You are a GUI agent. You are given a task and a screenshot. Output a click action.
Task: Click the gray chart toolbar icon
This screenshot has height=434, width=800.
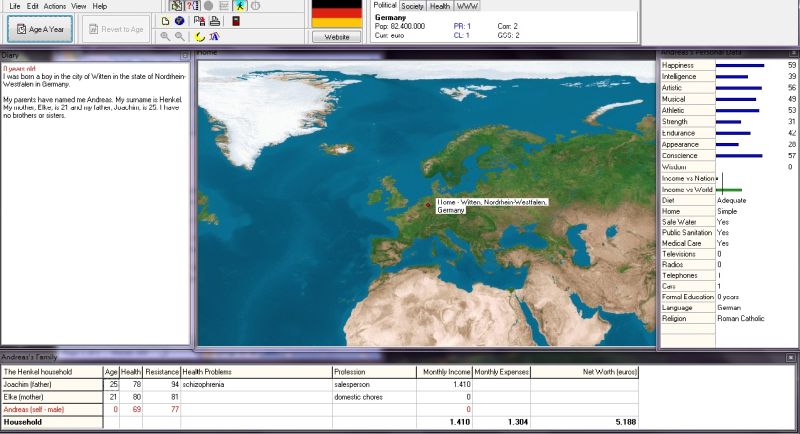point(223,6)
